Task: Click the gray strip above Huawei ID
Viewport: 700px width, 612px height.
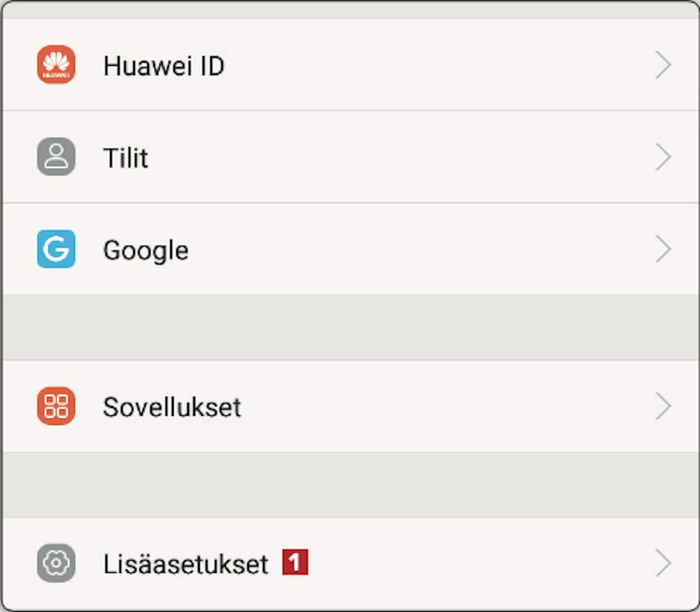Action: [350, 10]
